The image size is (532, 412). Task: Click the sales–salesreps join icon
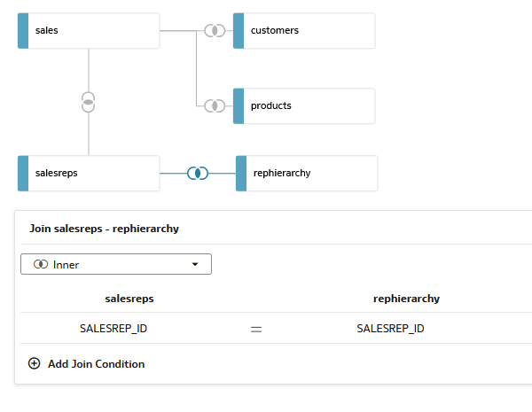(x=88, y=101)
